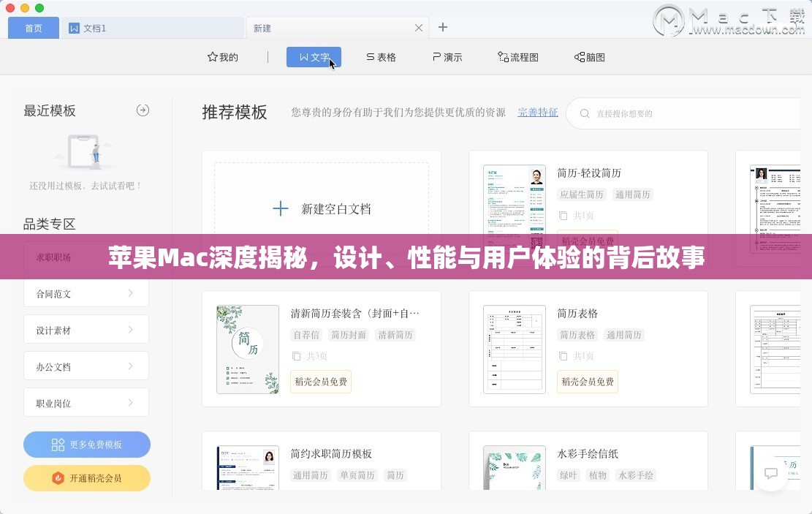The height and width of the screenshot is (514, 812).
Task: Click the 通用简历 tag under 简历表格
Action: pos(624,335)
